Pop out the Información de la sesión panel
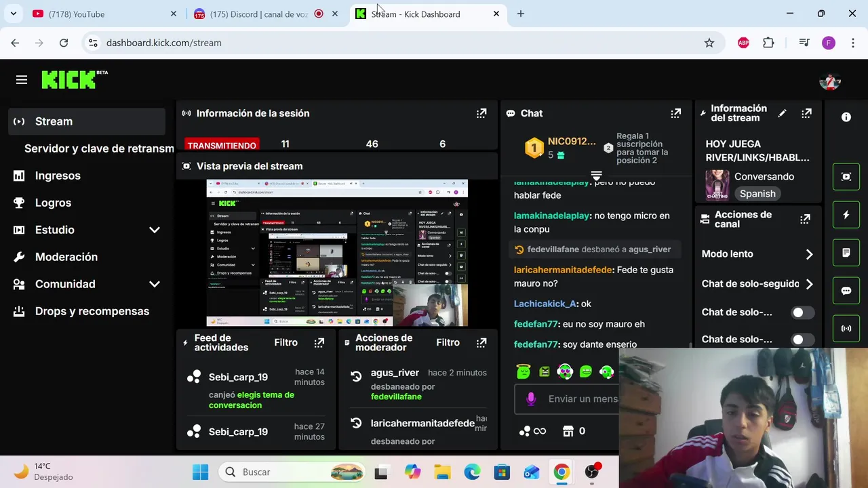The width and height of the screenshot is (868, 488). (481, 113)
